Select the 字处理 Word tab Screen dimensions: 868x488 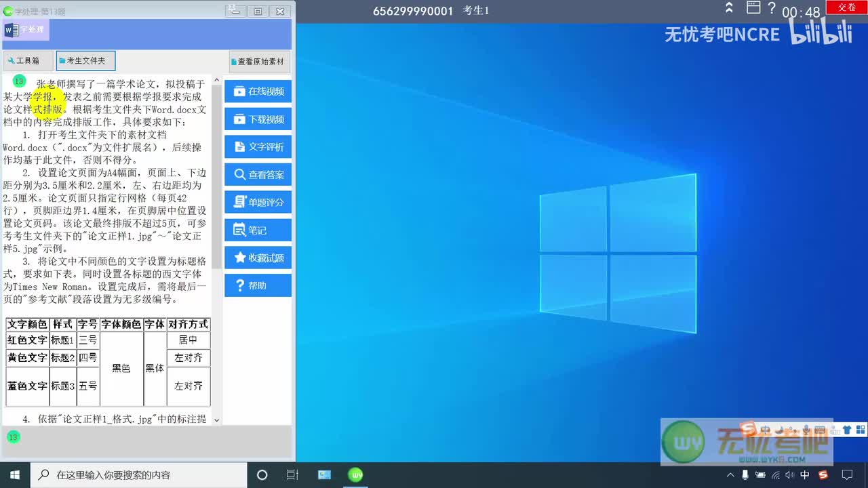(x=25, y=30)
